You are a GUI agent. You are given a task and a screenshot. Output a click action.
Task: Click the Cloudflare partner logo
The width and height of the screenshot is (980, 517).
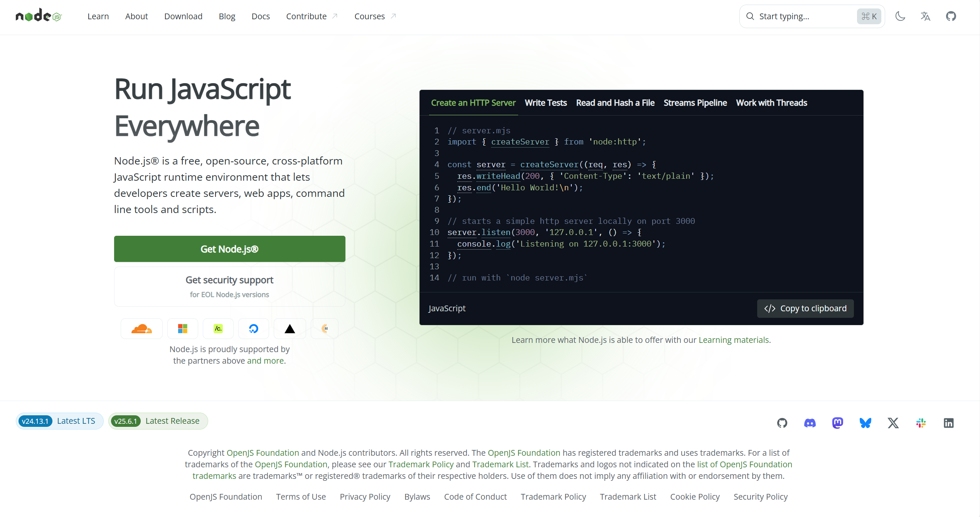point(141,329)
